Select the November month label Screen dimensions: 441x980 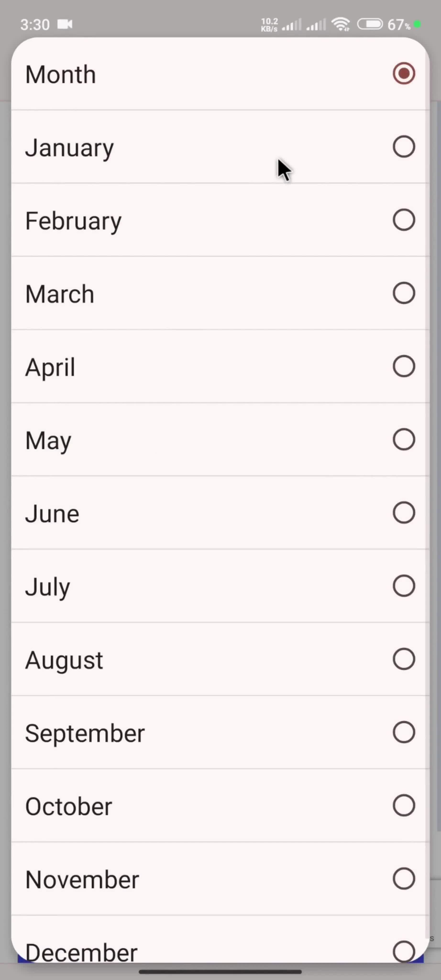pos(82,880)
